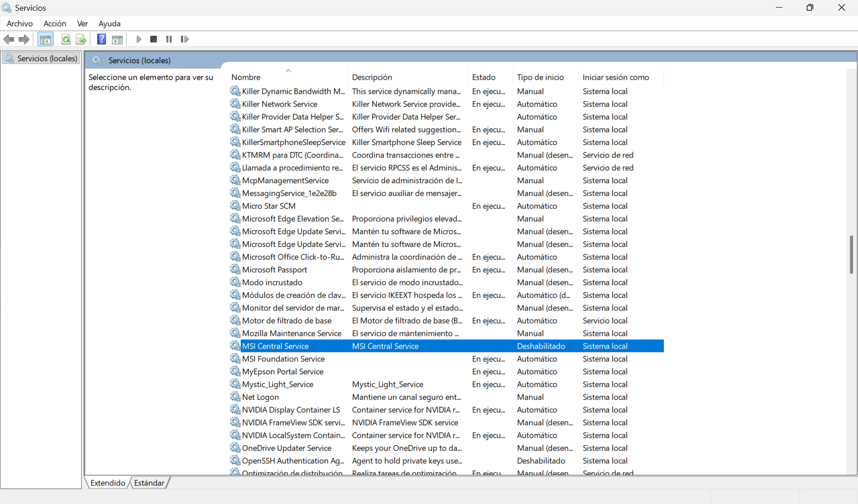The width and height of the screenshot is (858, 504).
Task: Open Help with the question mark icon
Action: tap(101, 39)
